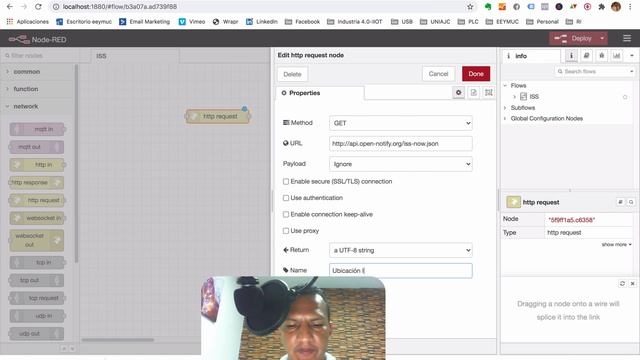
Task: Enable connection keep-alive checkbox
Action: [x=286, y=214]
